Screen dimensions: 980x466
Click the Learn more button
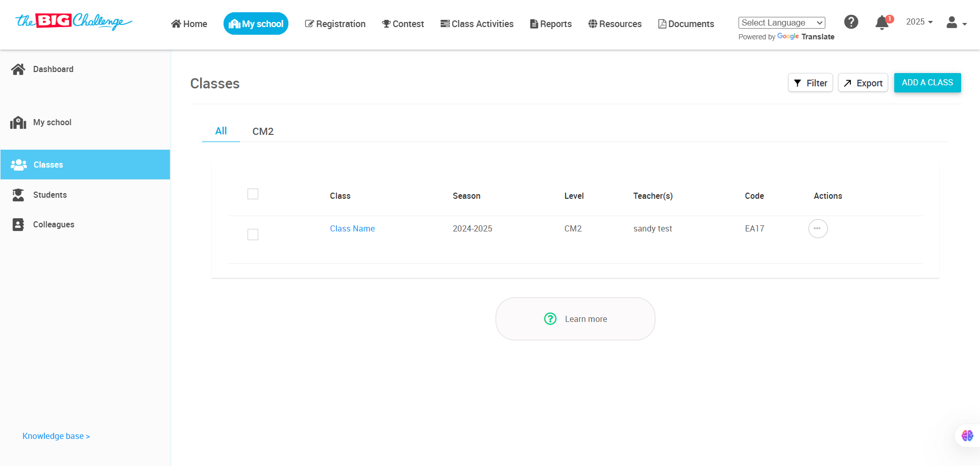tap(575, 319)
